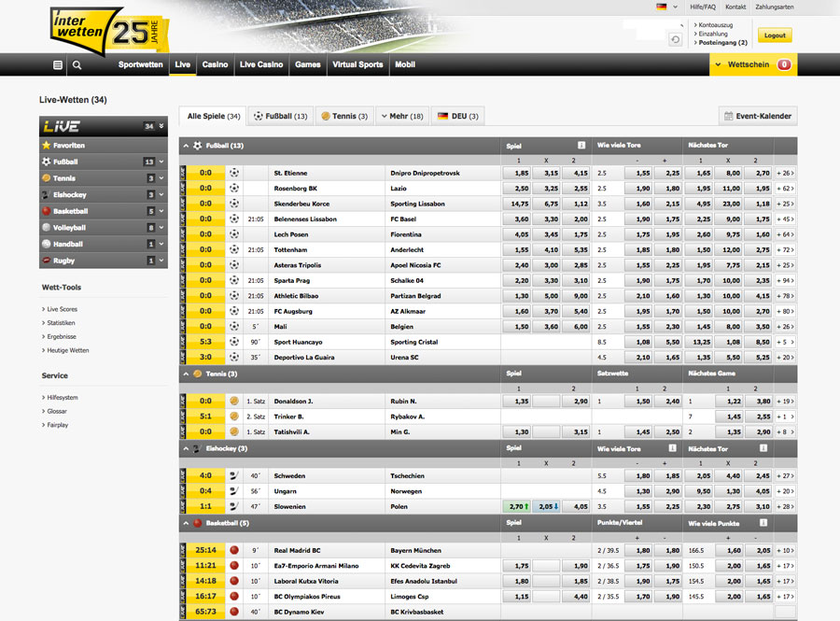Open Live Scores link in Wett-Tools
840x621 pixels.
pyautogui.click(x=63, y=309)
